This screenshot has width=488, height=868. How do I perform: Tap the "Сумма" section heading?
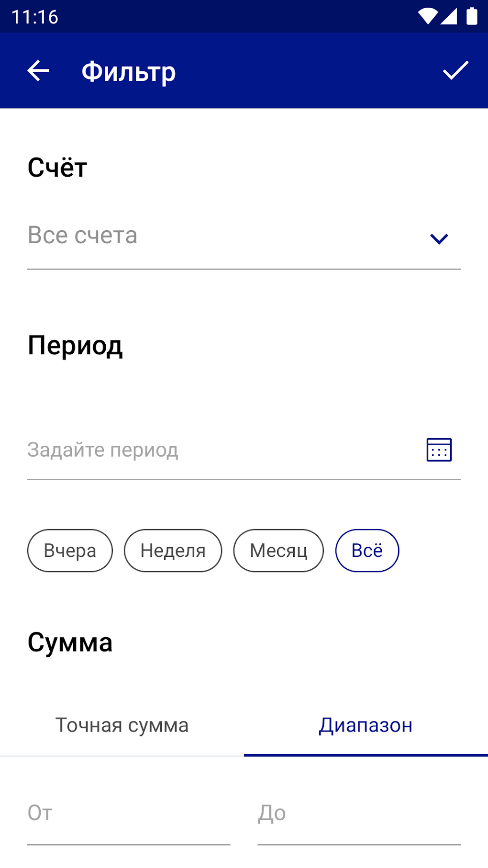click(70, 643)
